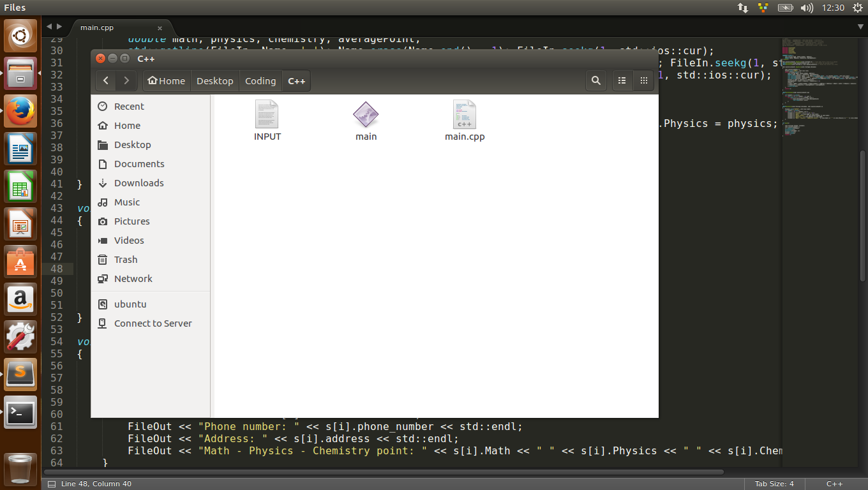Select Downloads in the sidebar

pos(138,183)
